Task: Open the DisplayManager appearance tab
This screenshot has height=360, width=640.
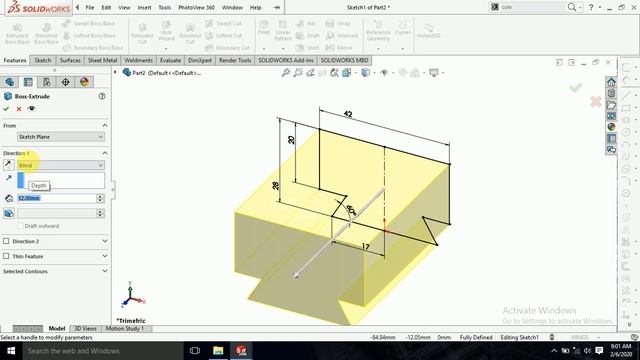Action: tap(84, 82)
